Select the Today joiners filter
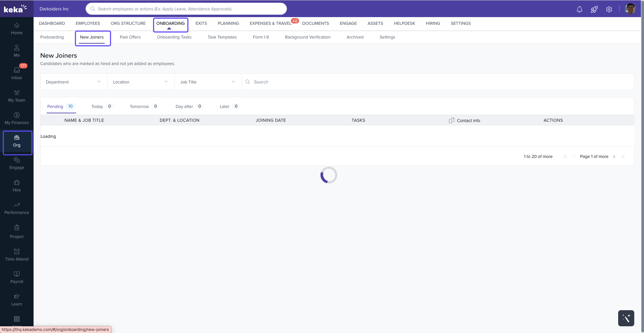Screen dimensions: 644x333 [x=101, y=106]
